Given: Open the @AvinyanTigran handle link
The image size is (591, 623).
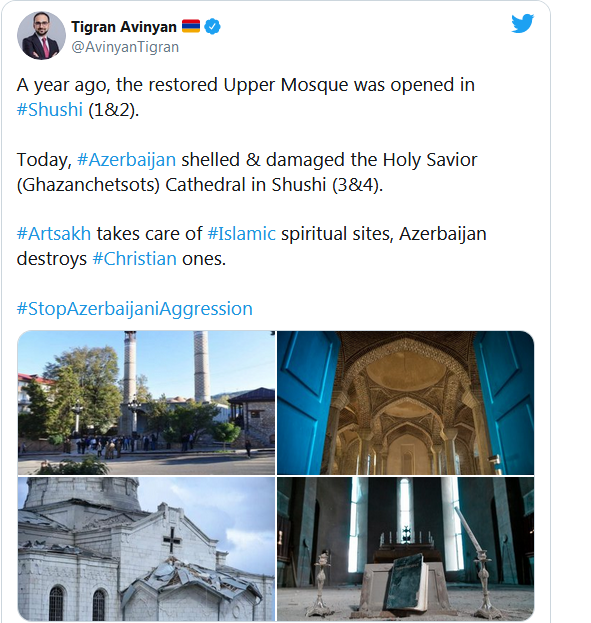Looking at the screenshot, I should coord(125,47).
